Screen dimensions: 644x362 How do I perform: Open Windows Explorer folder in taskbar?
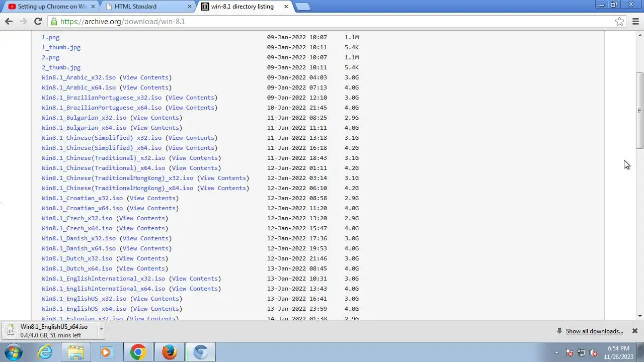(x=76, y=352)
